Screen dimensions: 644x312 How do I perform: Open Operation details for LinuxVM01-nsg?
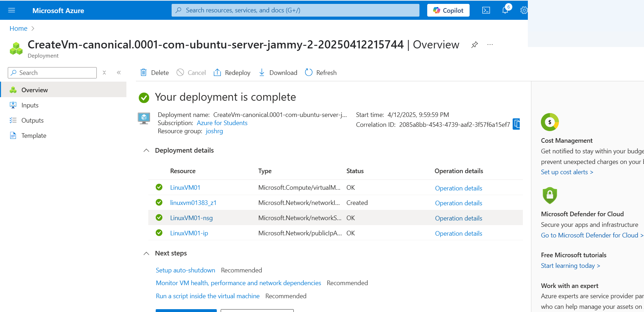(x=459, y=218)
